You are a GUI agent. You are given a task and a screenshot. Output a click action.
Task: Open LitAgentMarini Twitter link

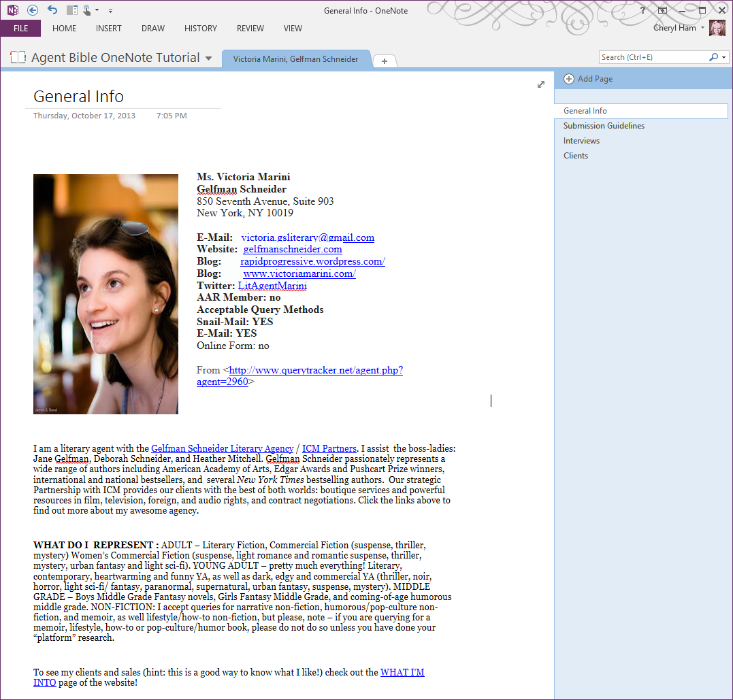(x=272, y=286)
